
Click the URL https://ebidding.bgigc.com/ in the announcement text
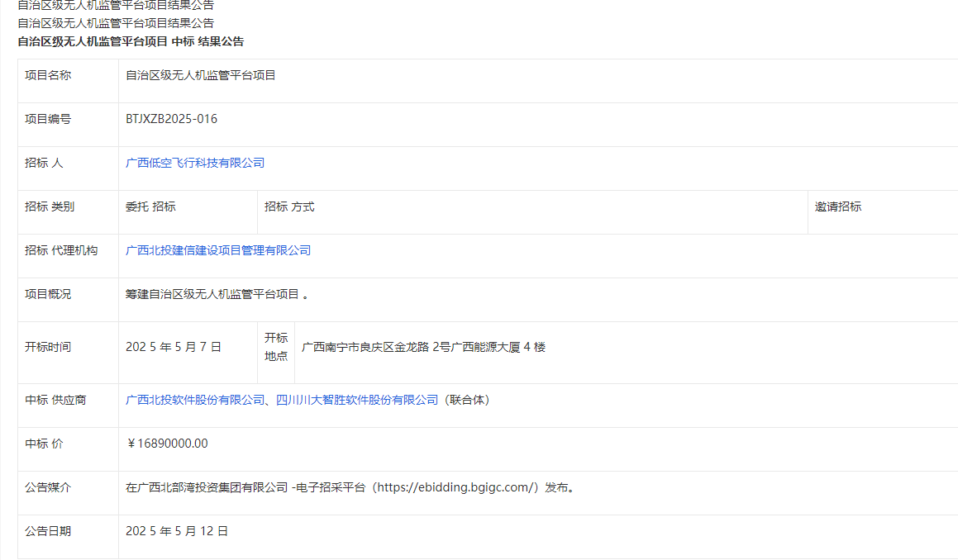(x=456, y=487)
